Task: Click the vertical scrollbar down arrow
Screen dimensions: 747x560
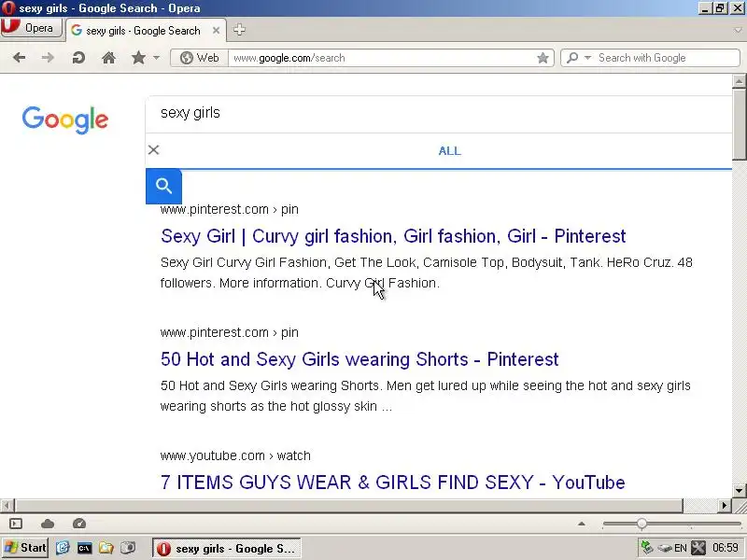Action: coord(739,490)
